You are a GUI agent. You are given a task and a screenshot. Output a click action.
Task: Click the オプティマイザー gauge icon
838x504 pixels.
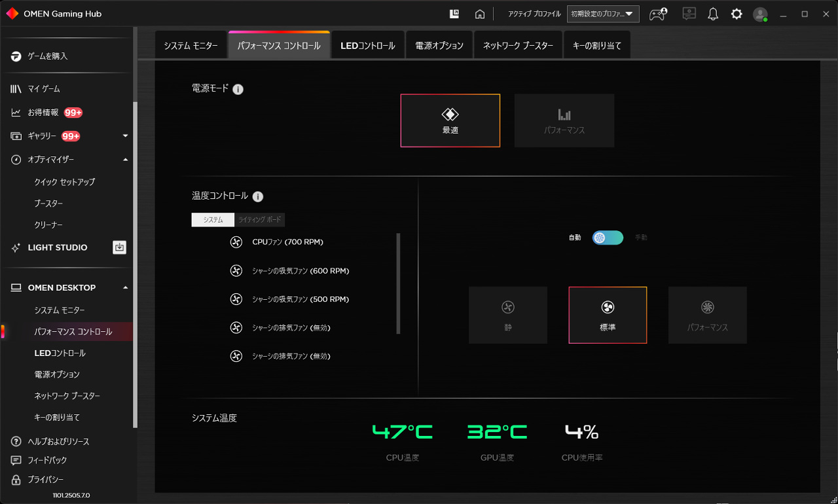[x=16, y=160]
